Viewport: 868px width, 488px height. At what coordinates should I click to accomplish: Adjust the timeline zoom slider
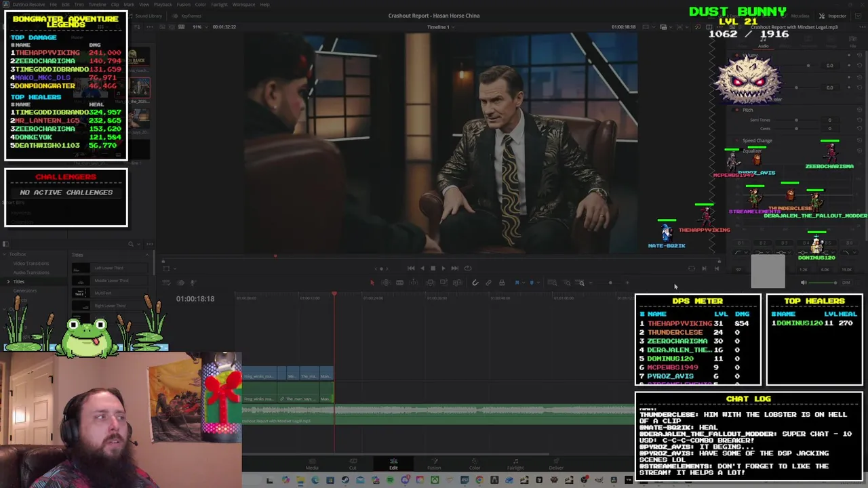coord(609,283)
